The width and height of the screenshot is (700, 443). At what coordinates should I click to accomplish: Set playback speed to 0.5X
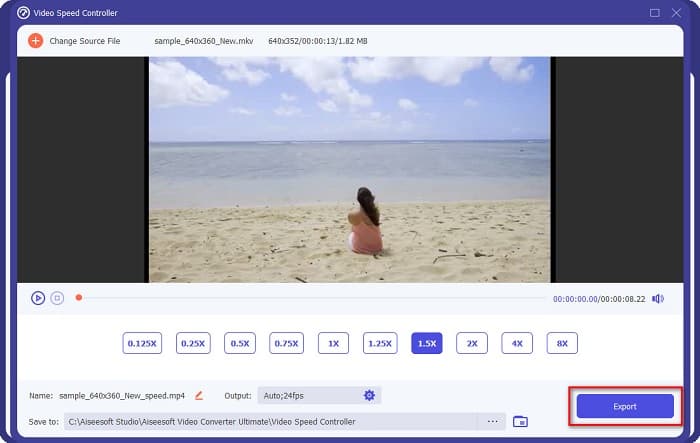click(240, 343)
